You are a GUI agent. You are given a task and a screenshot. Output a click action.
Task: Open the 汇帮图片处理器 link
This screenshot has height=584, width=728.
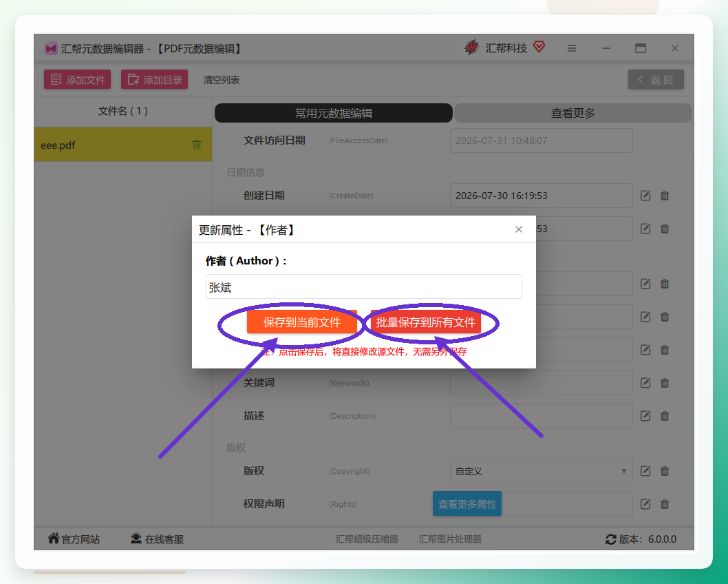[450, 539]
